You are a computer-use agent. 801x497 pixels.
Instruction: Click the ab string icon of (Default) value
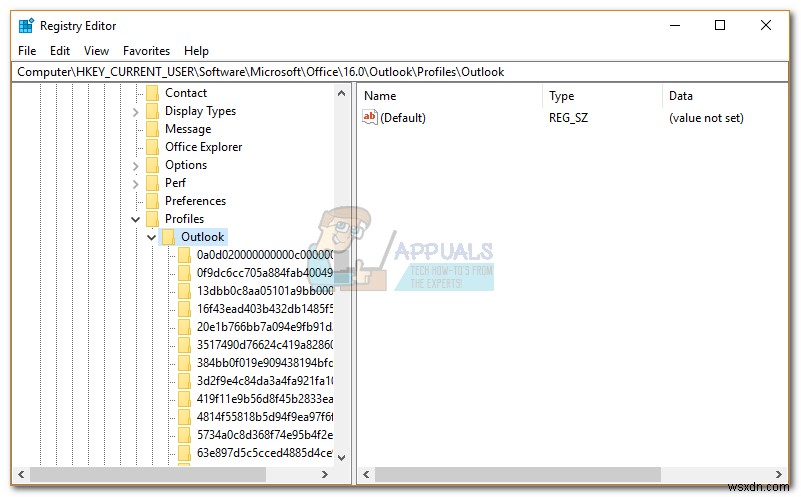[369, 117]
